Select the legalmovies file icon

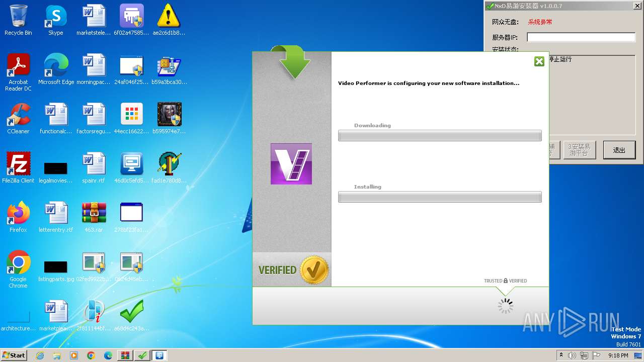[x=56, y=172]
